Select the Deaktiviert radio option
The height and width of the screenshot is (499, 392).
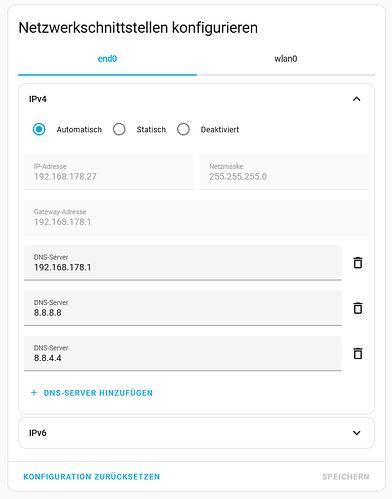click(183, 129)
